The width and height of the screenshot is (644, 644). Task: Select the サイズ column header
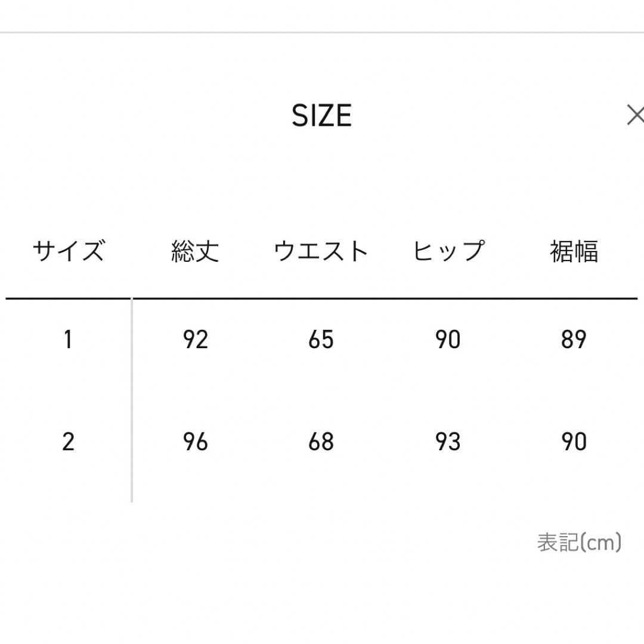click(x=69, y=250)
